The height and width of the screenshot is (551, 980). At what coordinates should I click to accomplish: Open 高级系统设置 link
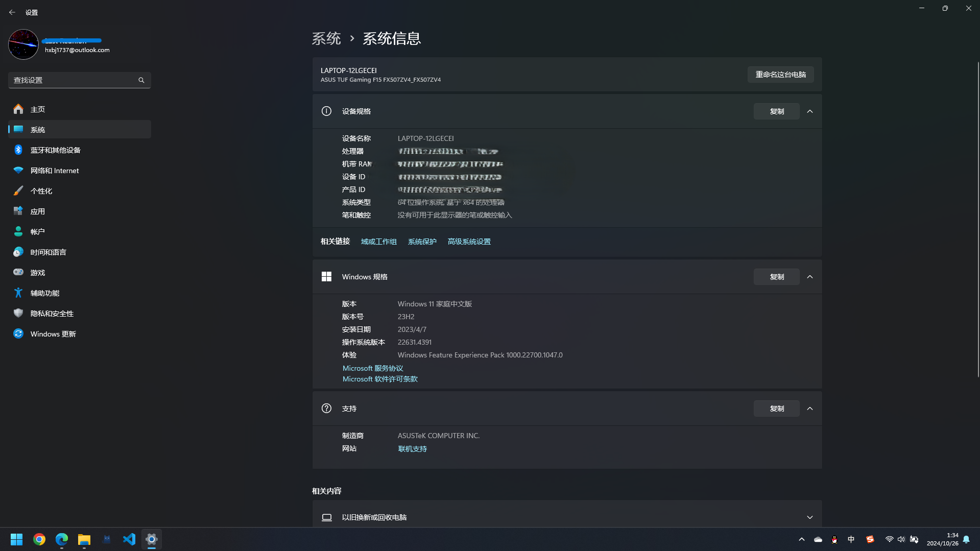(x=469, y=242)
